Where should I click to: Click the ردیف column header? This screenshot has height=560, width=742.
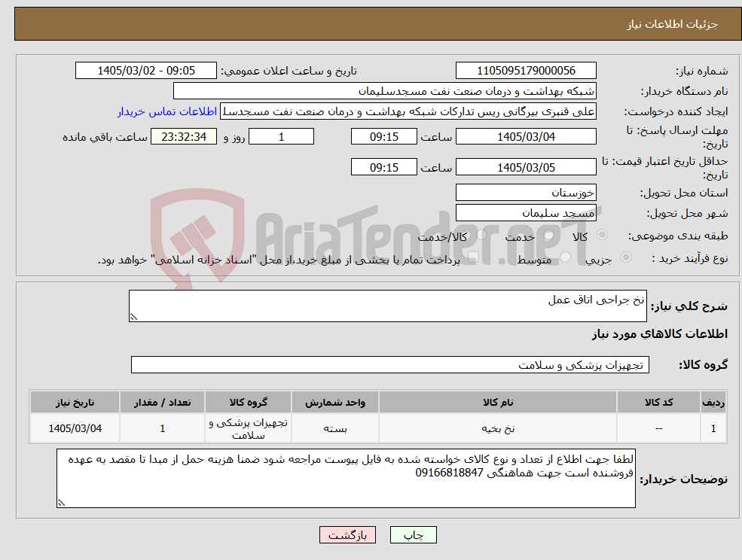pyautogui.click(x=713, y=403)
